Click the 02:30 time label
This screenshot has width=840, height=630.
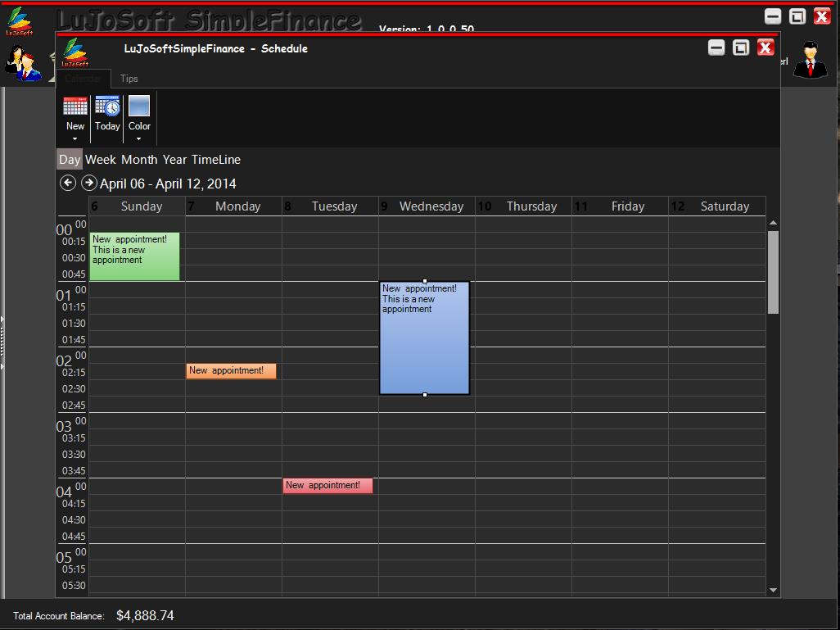74,388
